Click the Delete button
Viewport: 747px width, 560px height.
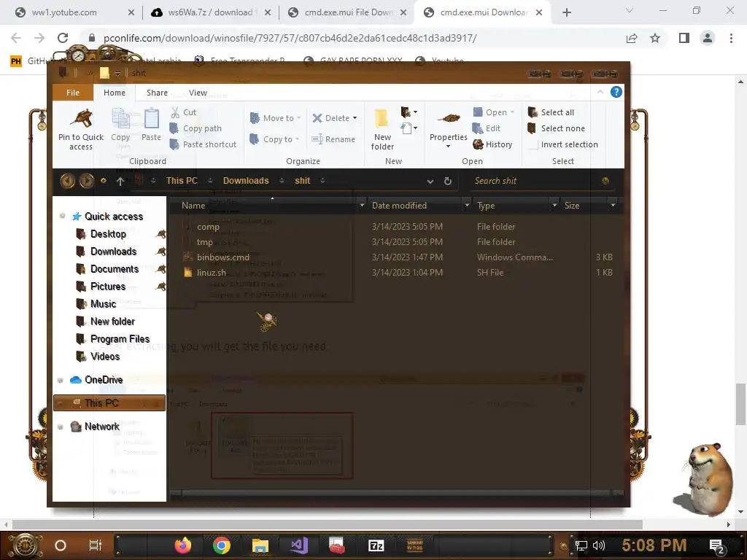coord(334,118)
